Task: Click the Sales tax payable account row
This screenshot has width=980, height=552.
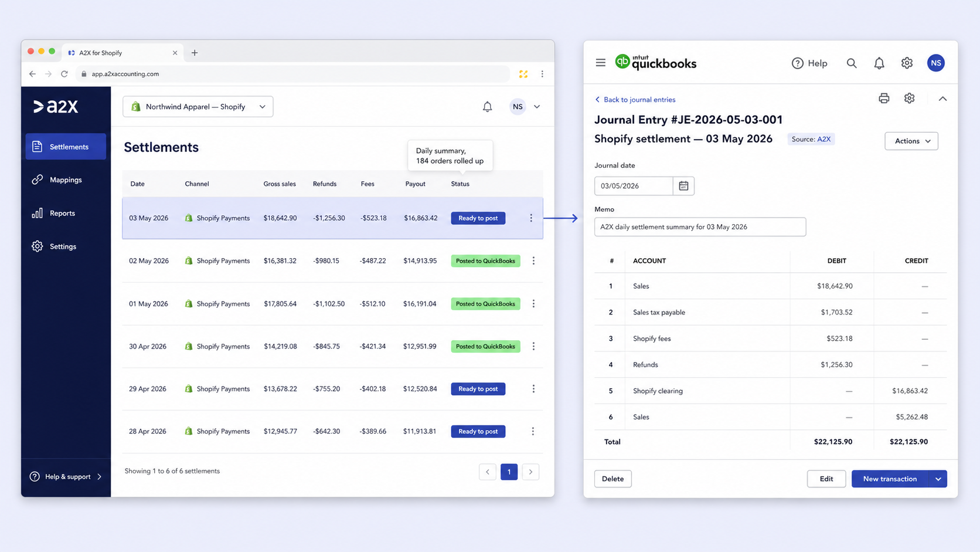Action: pyautogui.click(x=770, y=313)
